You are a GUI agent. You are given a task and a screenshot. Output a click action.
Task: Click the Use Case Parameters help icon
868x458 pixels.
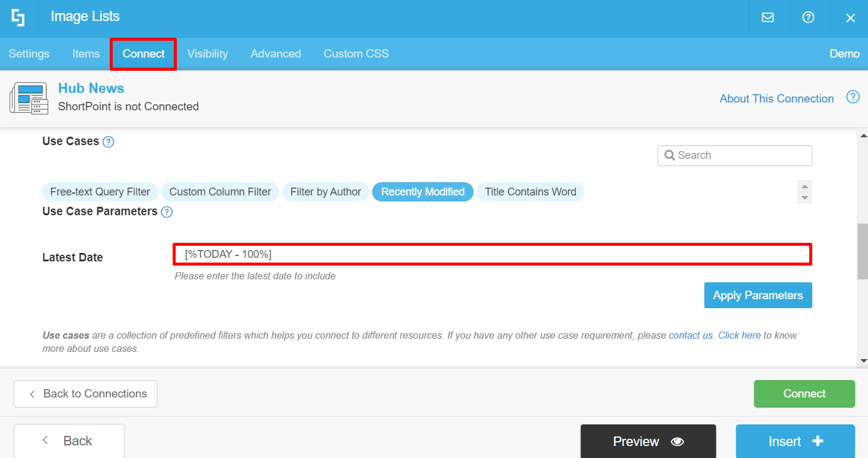[167, 212]
